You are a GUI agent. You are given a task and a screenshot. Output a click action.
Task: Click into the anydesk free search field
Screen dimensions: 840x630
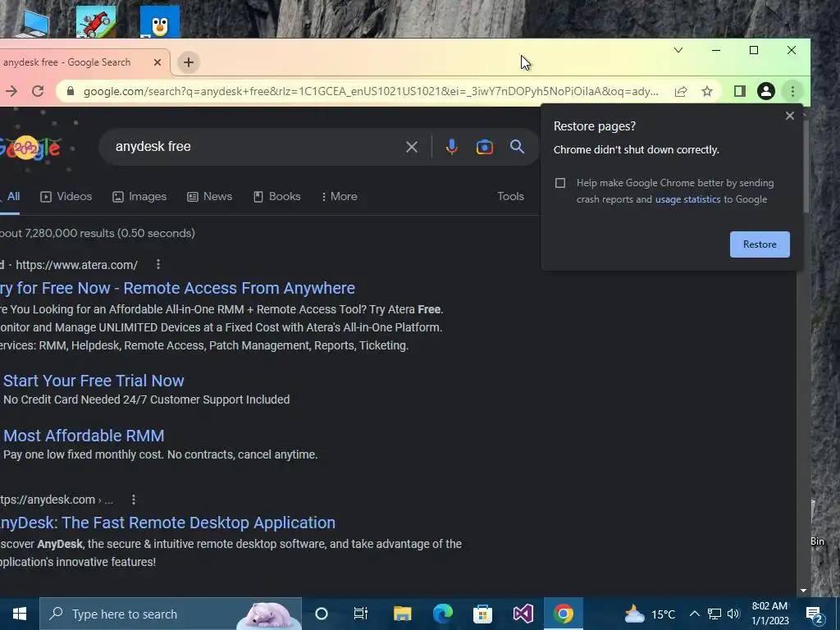(x=257, y=147)
